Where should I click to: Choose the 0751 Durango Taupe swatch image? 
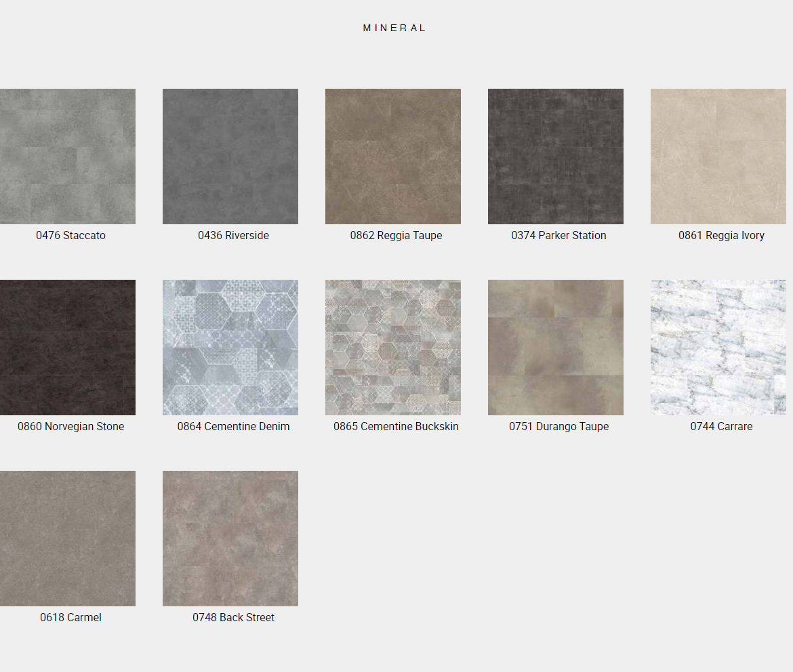(556, 348)
